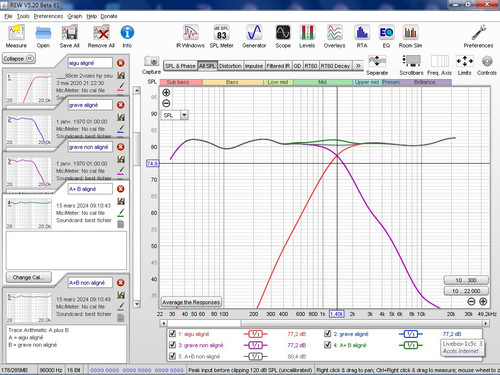
Task: Expand more graph tabs with » button
Action: [358, 66]
